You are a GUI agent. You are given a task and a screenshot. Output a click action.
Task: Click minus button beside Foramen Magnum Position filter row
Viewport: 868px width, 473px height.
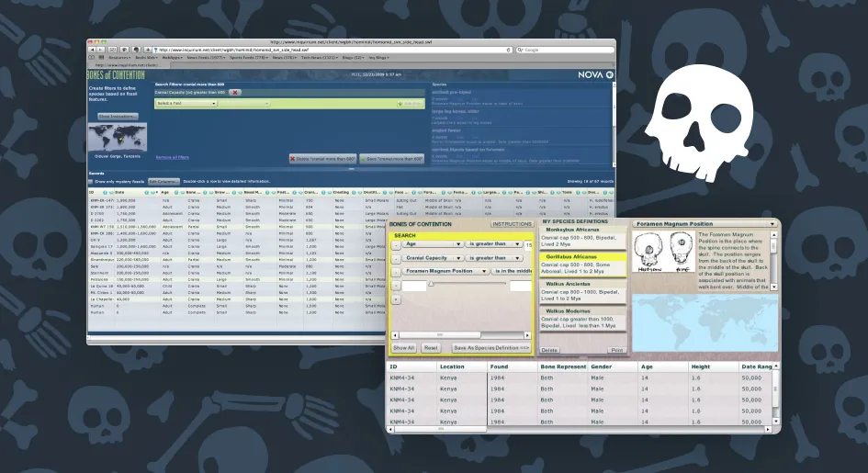coord(396,272)
